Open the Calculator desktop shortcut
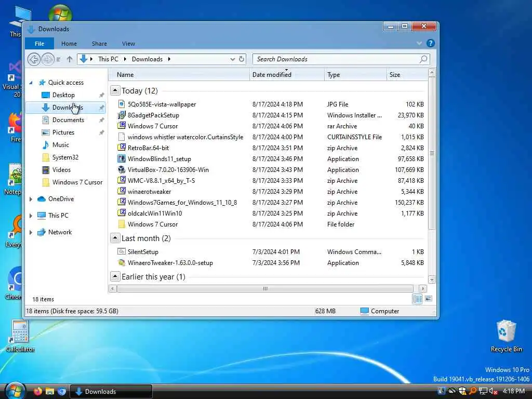 [20, 336]
